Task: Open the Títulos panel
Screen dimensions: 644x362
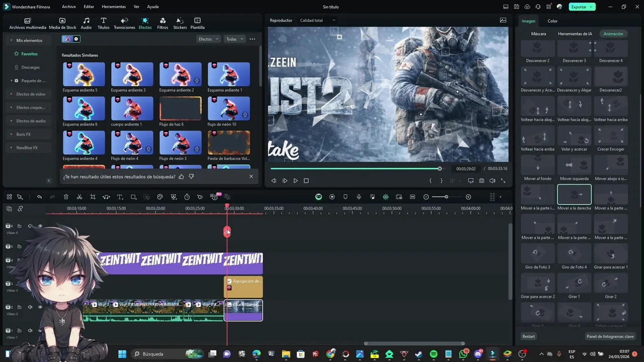Action: pyautogui.click(x=103, y=24)
